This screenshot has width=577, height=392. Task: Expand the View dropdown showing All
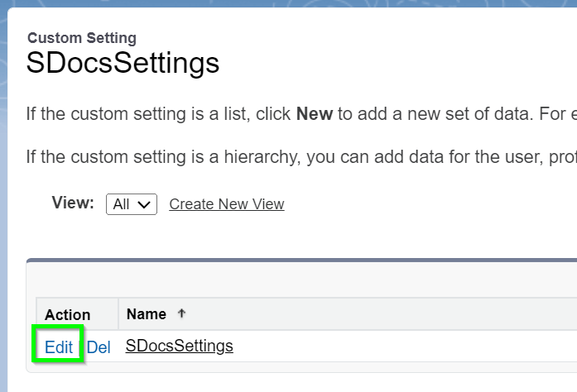pyautogui.click(x=132, y=204)
